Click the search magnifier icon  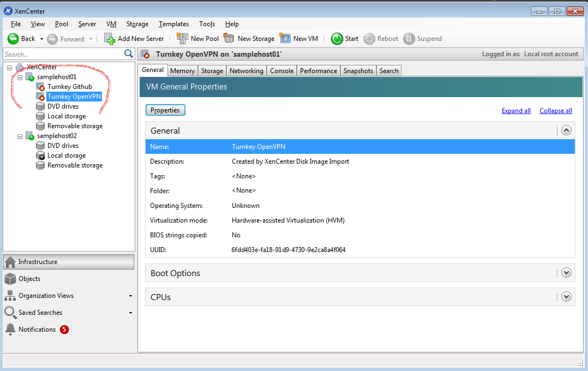coord(129,53)
